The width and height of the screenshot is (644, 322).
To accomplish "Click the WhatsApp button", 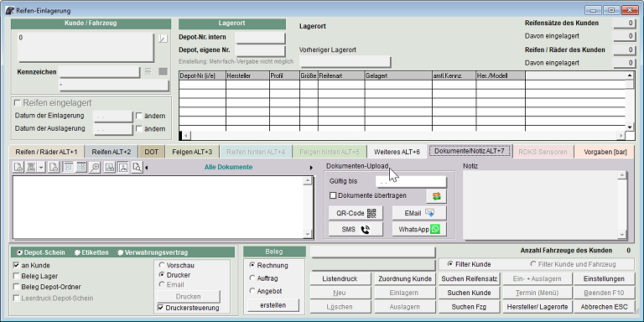I will tap(419, 230).
